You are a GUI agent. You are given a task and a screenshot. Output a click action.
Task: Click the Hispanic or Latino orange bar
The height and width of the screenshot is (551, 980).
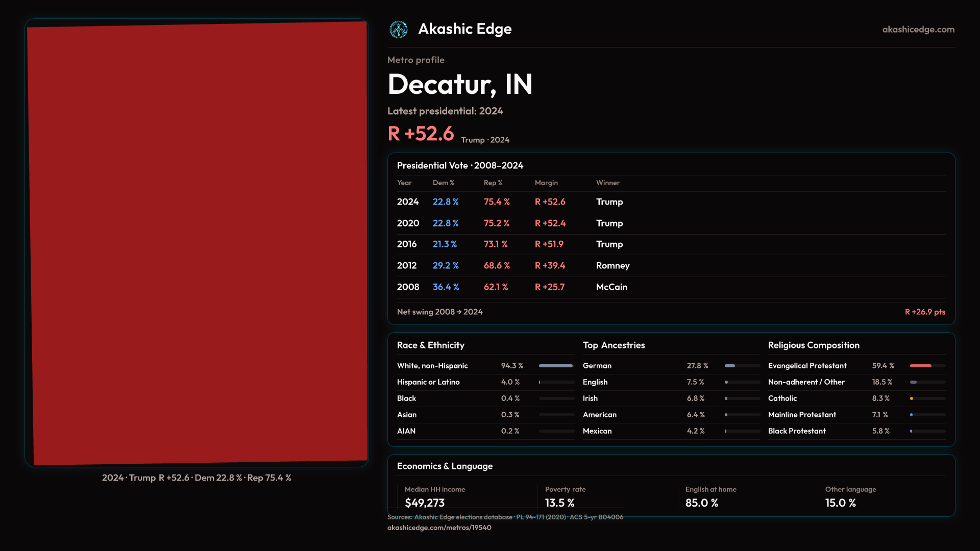tap(540, 382)
